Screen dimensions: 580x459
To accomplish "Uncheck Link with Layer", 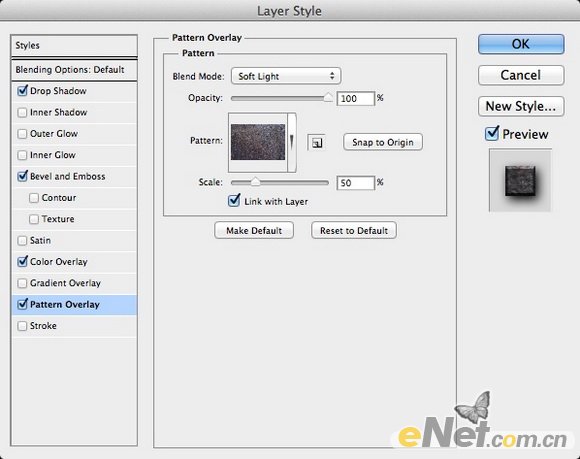I will (x=234, y=201).
